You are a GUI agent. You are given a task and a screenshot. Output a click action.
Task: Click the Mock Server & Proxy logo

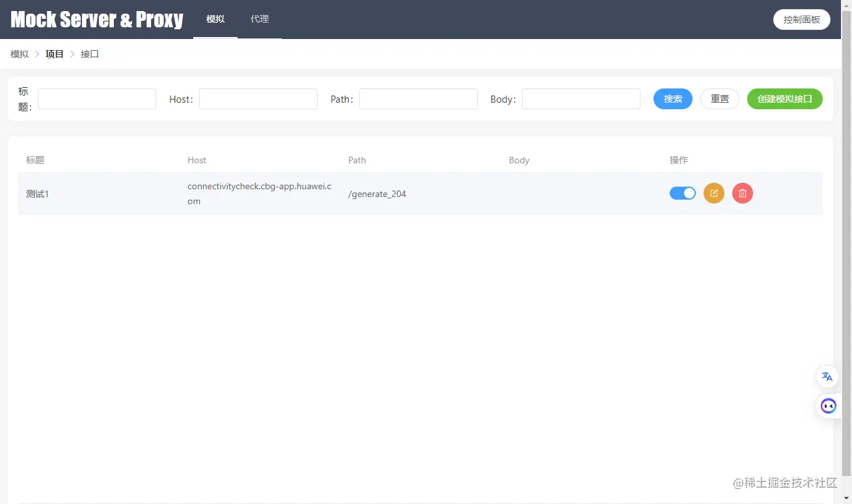coord(97,20)
